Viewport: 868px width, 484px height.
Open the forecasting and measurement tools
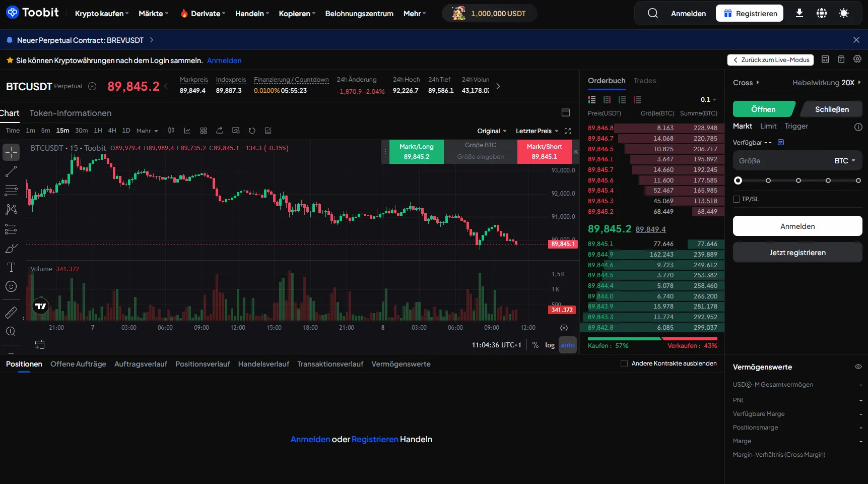pos(11,229)
